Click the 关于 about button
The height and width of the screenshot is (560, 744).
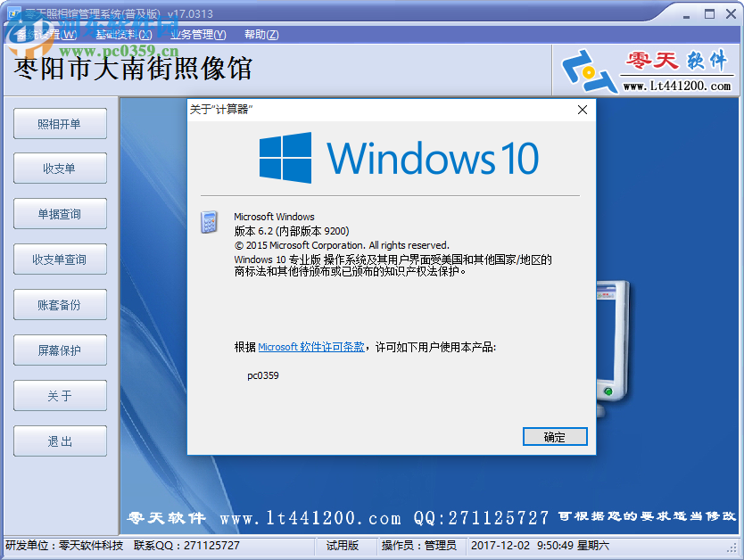[60, 395]
